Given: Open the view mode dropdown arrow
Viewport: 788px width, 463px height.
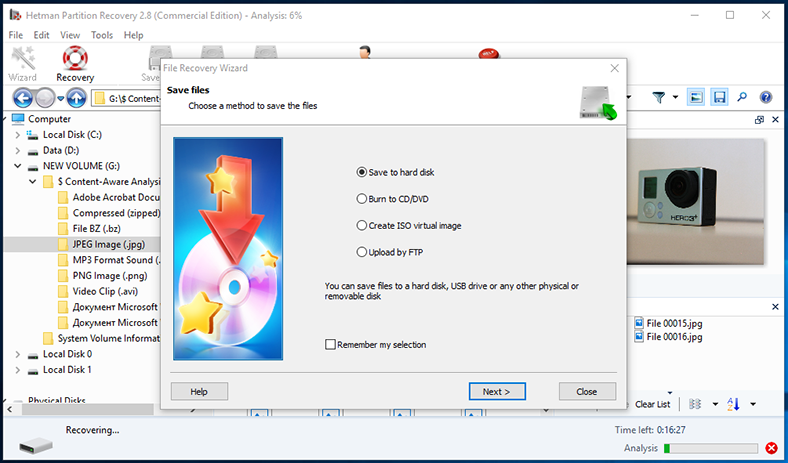Looking at the screenshot, I should coord(715,404).
